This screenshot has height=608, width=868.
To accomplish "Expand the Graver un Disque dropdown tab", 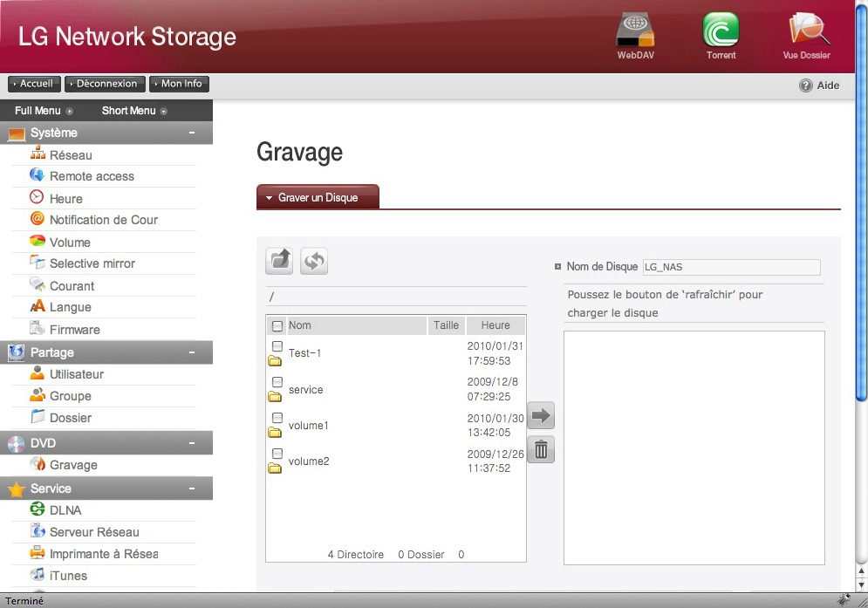I will pos(318,198).
